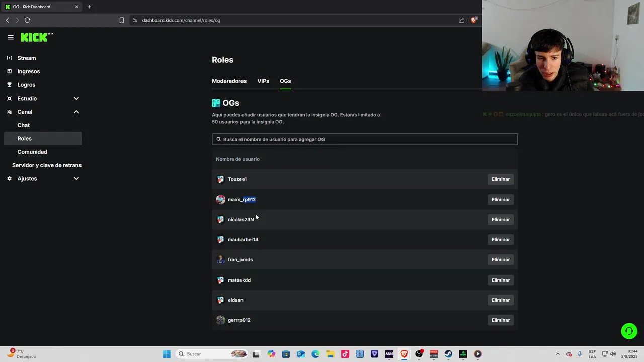This screenshot has width=644, height=362.
Task: Remove gerrrp912 with Eliminar
Action: [x=501, y=320]
